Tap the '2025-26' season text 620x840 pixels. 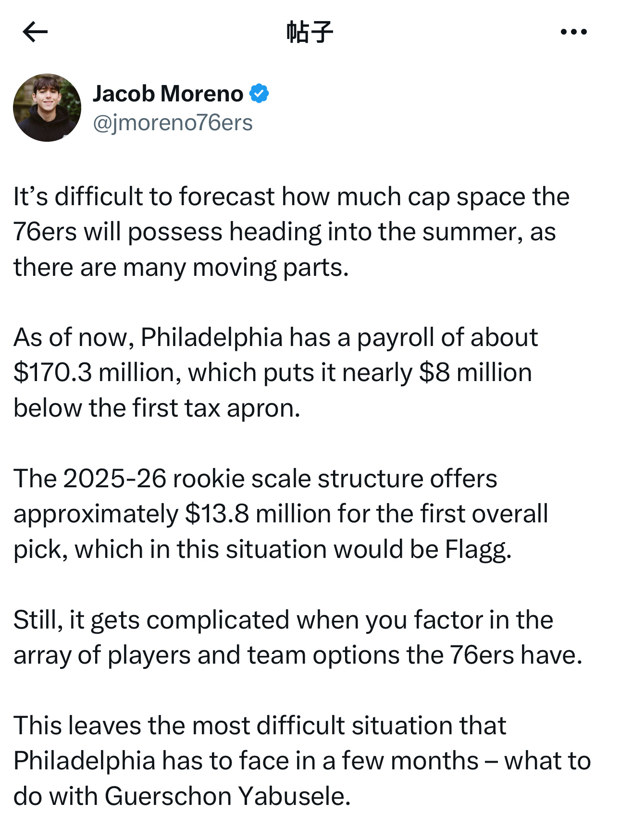coord(114,479)
